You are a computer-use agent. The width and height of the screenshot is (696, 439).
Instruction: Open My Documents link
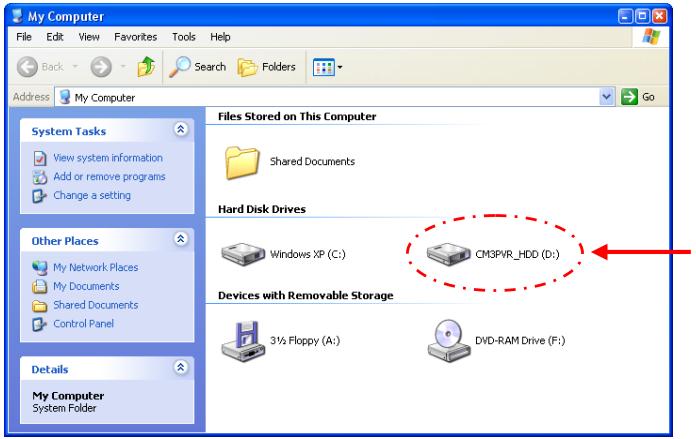point(86,286)
